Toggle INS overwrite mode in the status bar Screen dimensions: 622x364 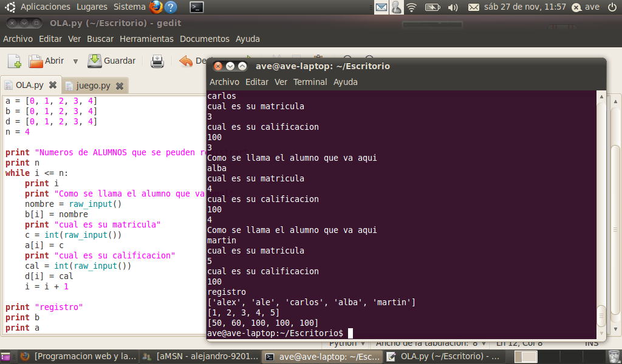pyautogui.click(x=592, y=343)
